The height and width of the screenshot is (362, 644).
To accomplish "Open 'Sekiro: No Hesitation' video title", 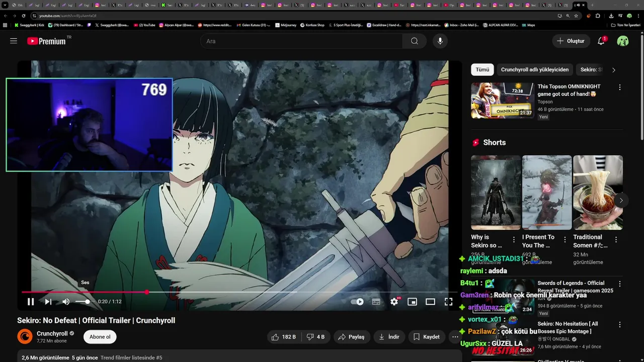I will click(568, 328).
